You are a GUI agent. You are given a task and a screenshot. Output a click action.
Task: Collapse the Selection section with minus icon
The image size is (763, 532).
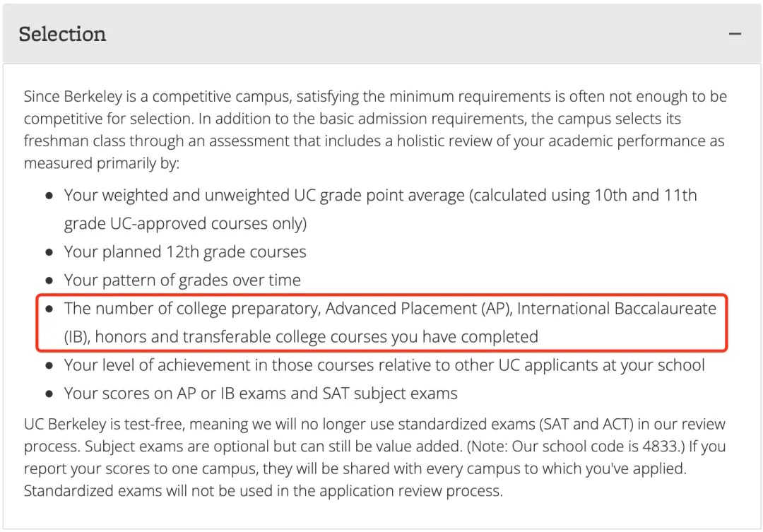[735, 34]
